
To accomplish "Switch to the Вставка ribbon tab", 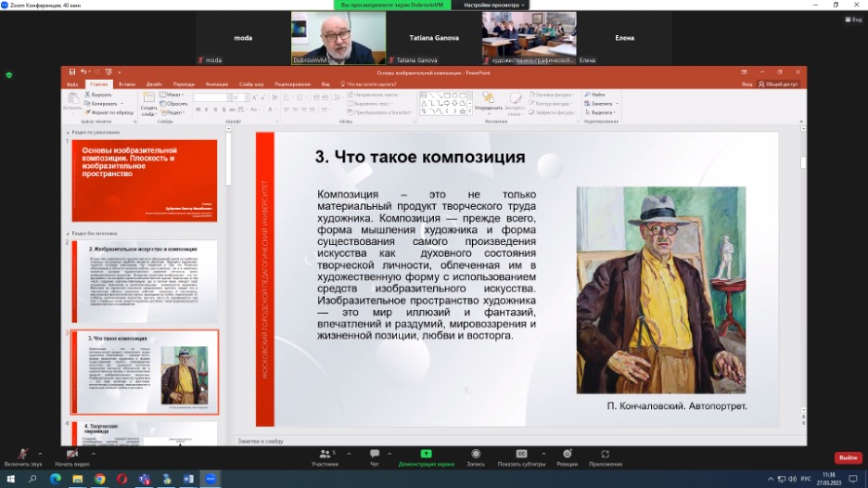I will pyautogui.click(x=126, y=83).
